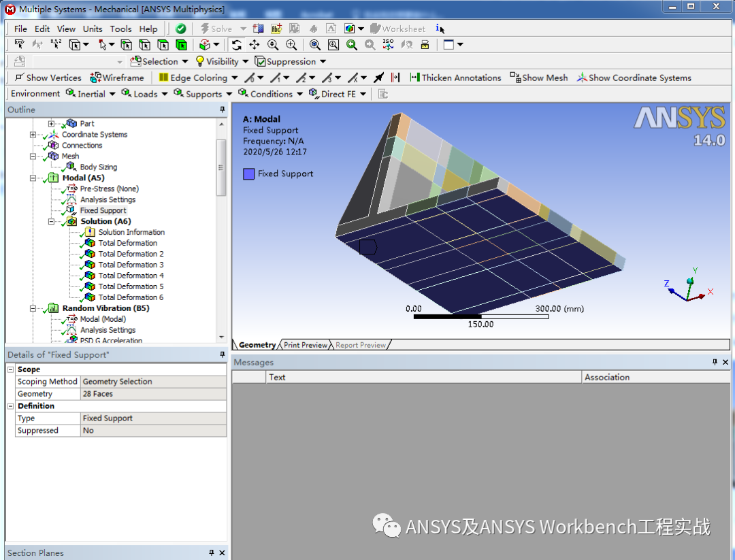Viewport: 735px width, 560px height.
Task: Toggle Show Coordinate Systems
Action: click(x=634, y=78)
